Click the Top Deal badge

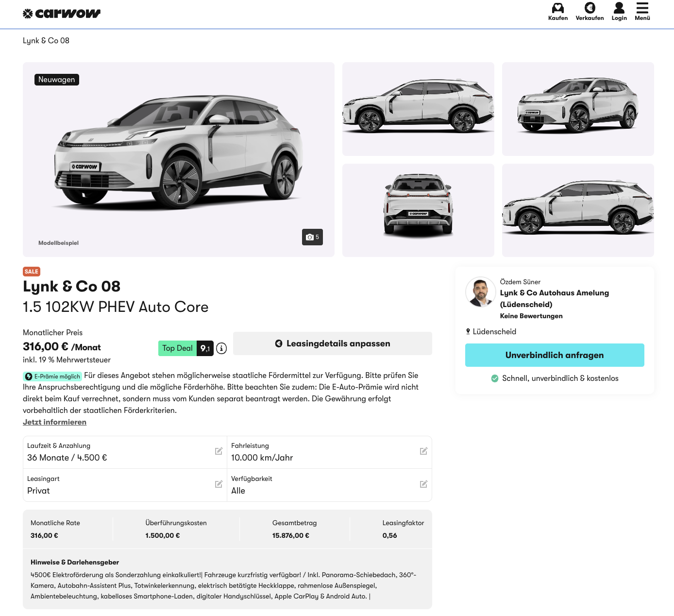tap(186, 348)
